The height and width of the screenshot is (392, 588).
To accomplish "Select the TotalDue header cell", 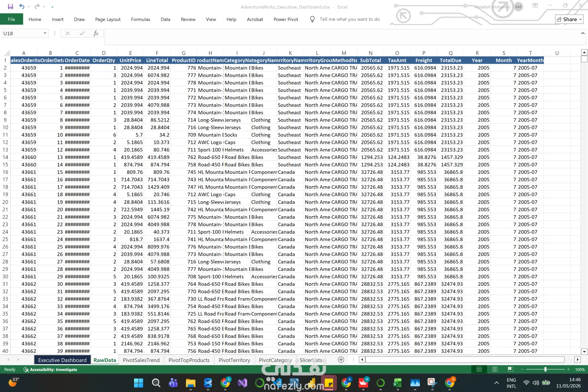I will (x=450, y=60).
